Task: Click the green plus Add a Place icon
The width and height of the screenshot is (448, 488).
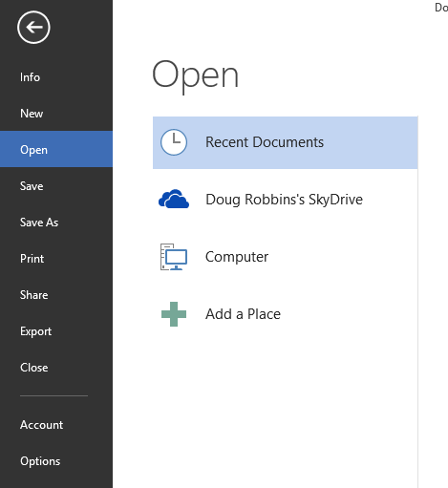Action: click(174, 314)
